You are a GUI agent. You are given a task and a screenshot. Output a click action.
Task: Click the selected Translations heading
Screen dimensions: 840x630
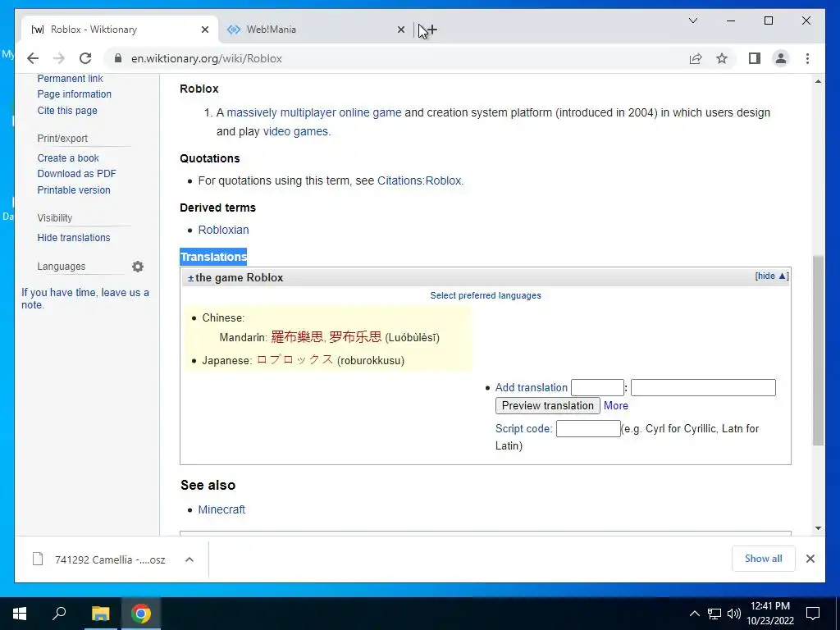(x=213, y=257)
